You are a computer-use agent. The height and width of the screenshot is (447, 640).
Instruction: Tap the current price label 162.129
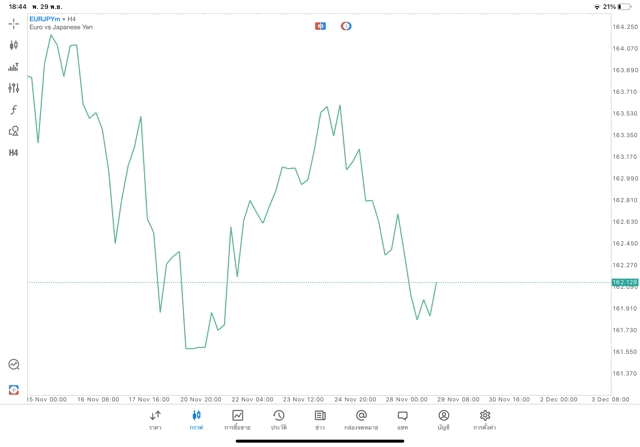(x=625, y=283)
